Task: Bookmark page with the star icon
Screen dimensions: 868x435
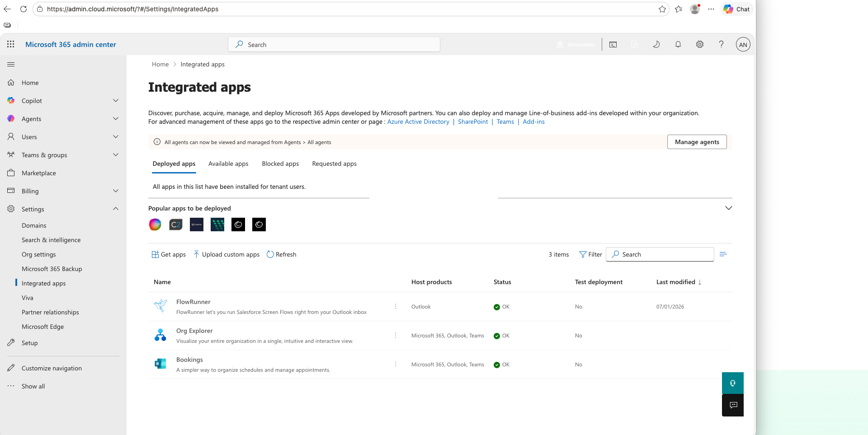Action: 662,9
